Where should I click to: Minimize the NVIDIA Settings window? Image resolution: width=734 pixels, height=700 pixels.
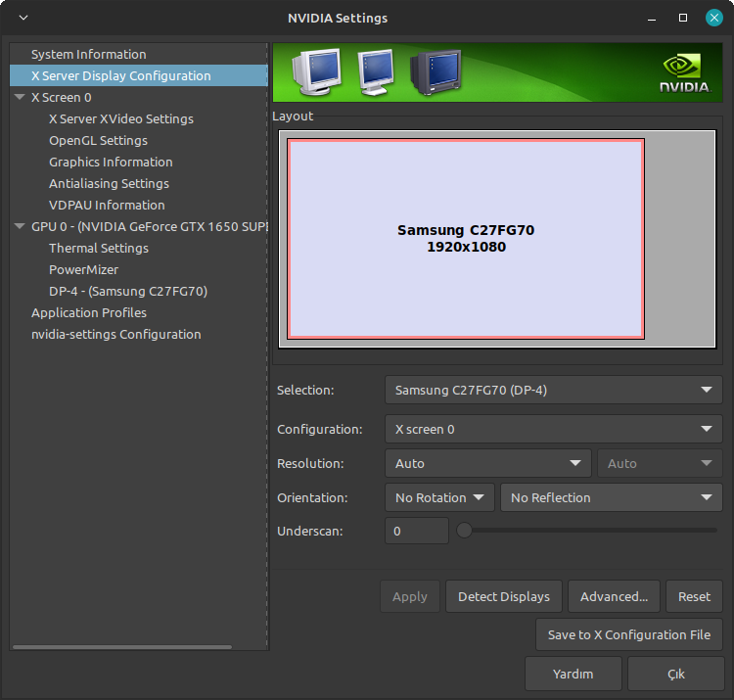coord(651,19)
